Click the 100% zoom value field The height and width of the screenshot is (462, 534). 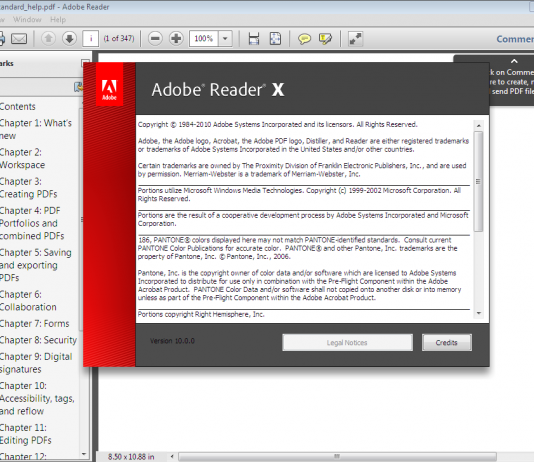(204, 38)
